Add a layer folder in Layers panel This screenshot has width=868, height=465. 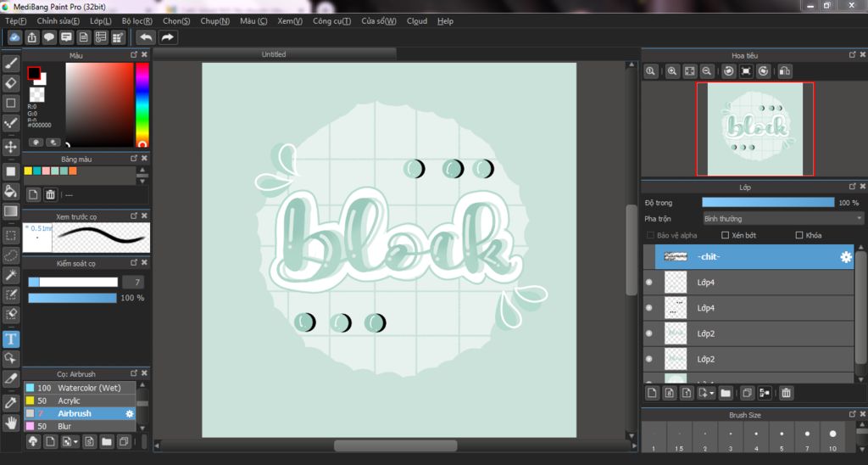click(x=726, y=393)
